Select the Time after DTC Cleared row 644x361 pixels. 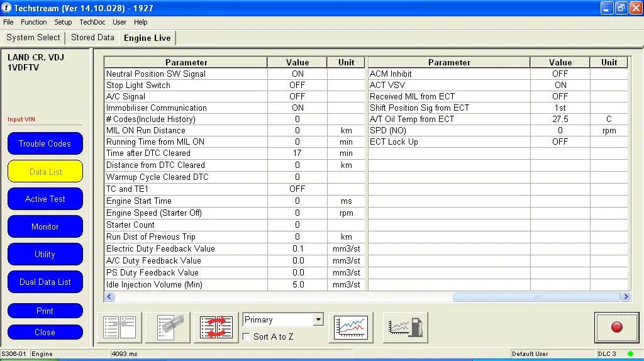(235, 153)
